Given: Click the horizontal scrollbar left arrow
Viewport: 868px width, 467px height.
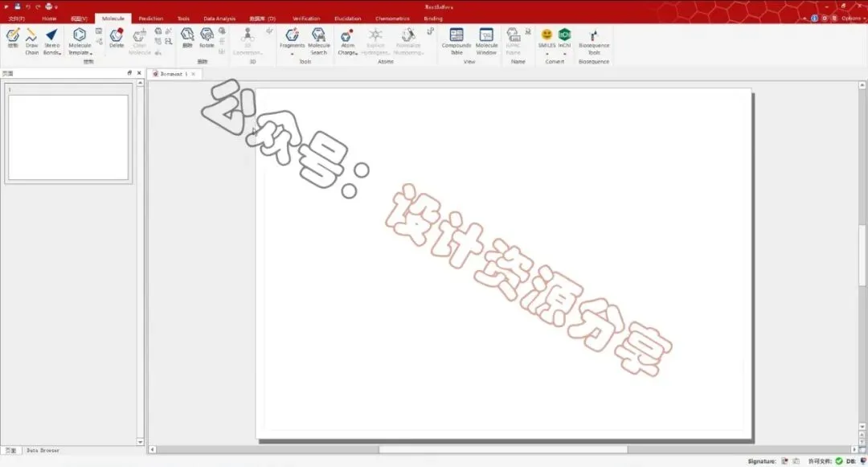Looking at the screenshot, I should [x=152, y=450].
